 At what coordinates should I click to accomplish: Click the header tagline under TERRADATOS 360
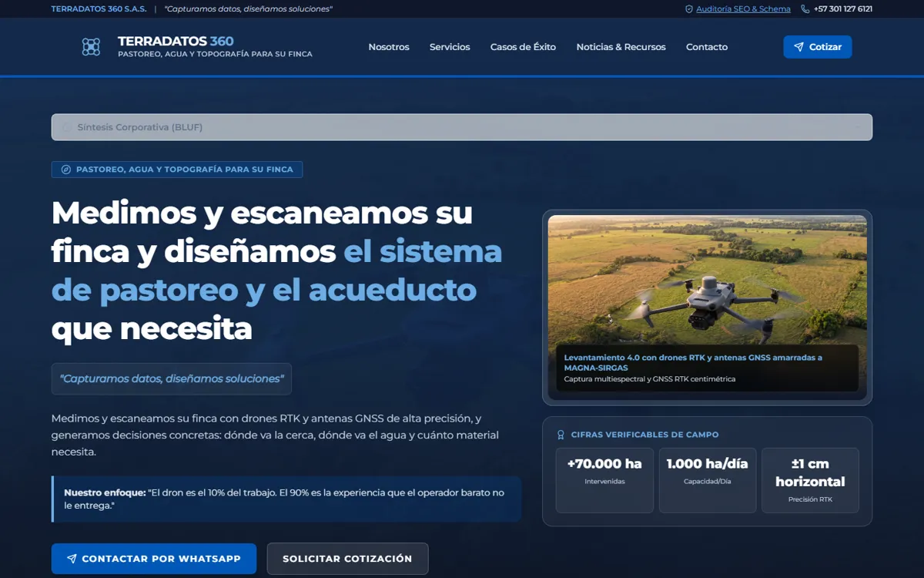215,54
